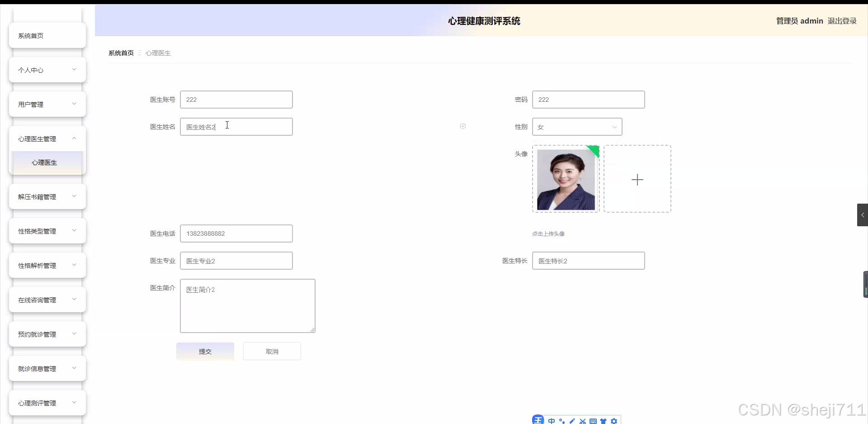Click the 提交 submit button
Image resolution: width=868 pixels, height=424 pixels.
pyautogui.click(x=205, y=351)
